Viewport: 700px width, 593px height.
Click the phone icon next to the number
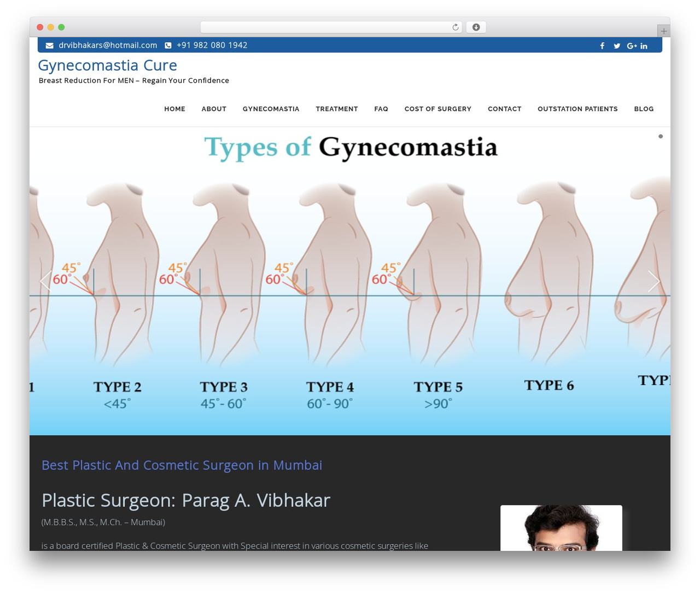(x=168, y=45)
